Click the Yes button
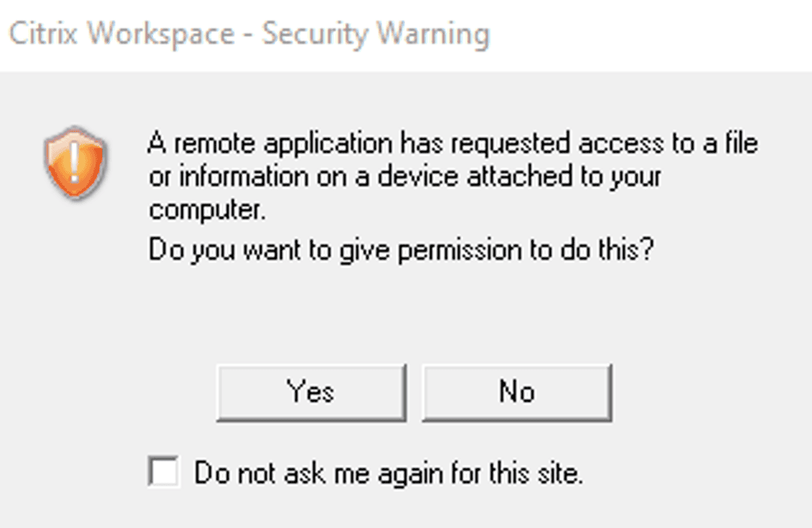812x528 pixels. (x=311, y=392)
